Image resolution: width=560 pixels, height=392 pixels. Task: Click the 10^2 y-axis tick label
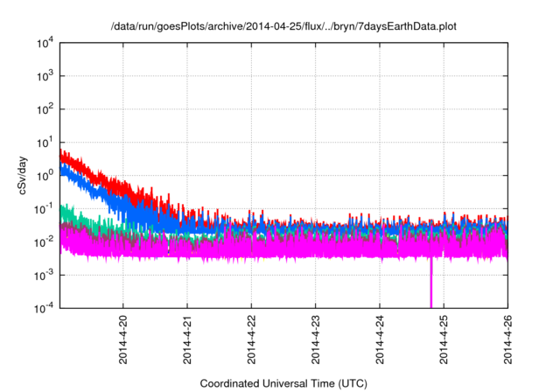45,109
